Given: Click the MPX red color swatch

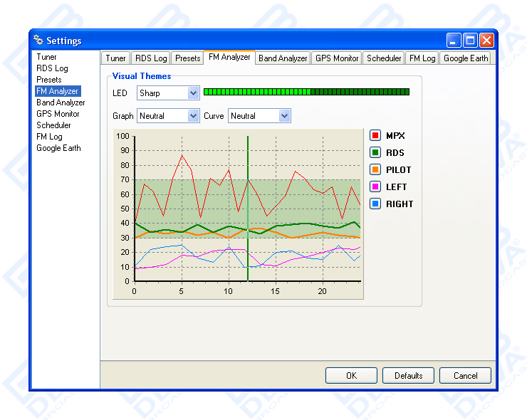Looking at the screenshot, I should point(375,135).
